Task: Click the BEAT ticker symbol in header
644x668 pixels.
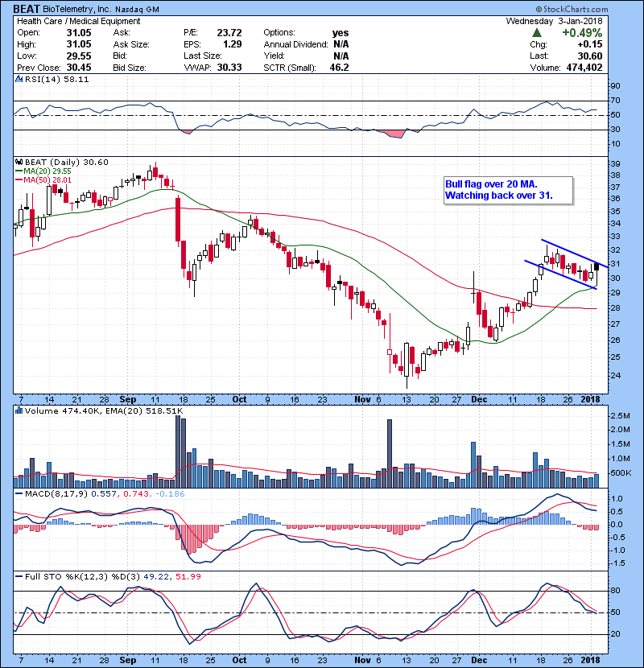Action: pyautogui.click(x=27, y=9)
